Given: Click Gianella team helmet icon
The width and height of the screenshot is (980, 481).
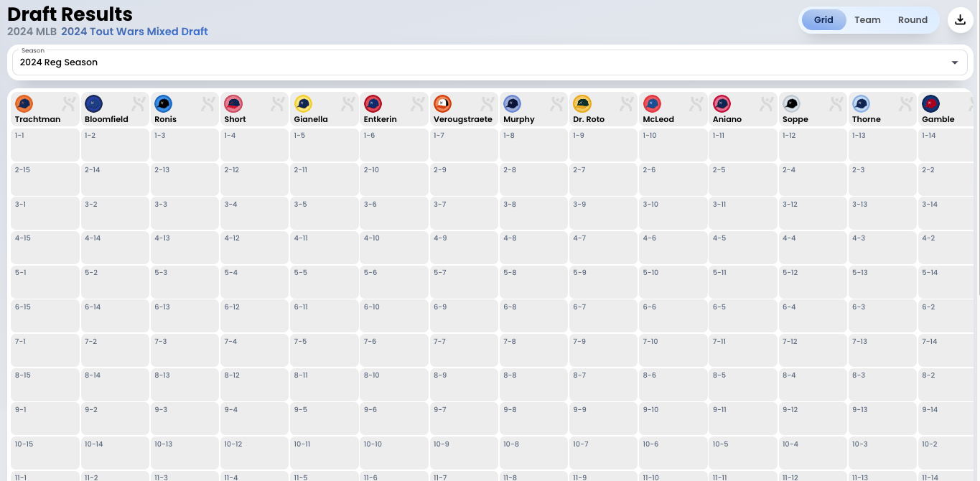Looking at the screenshot, I should click(302, 103).
